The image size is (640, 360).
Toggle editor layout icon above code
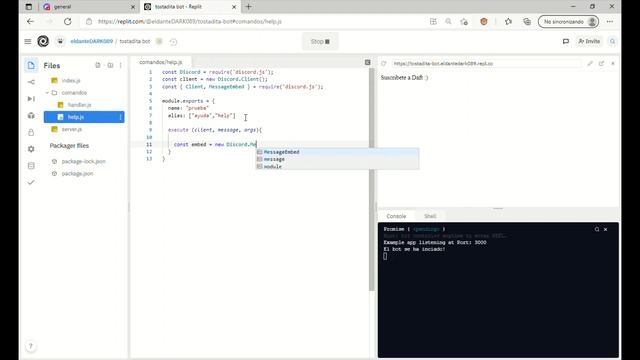coord(367,62)
